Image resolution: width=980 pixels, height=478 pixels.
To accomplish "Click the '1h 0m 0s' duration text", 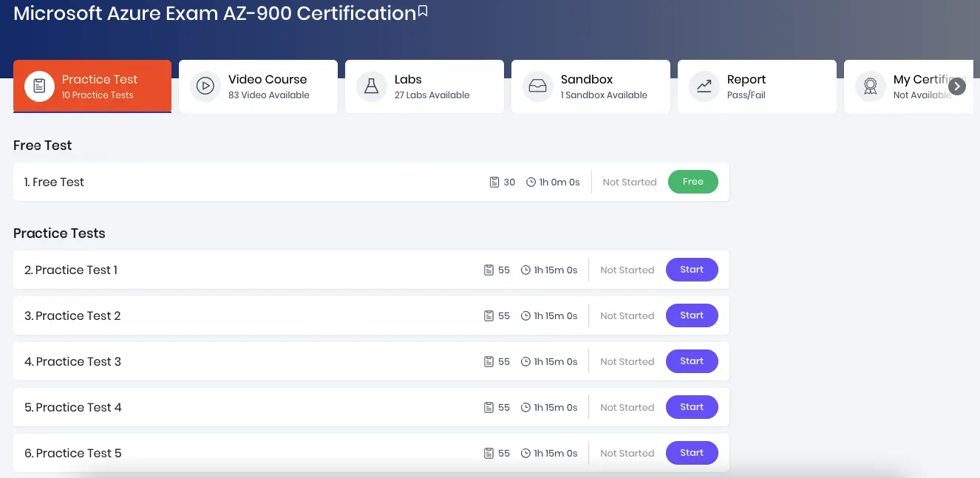I will (559, 182).
